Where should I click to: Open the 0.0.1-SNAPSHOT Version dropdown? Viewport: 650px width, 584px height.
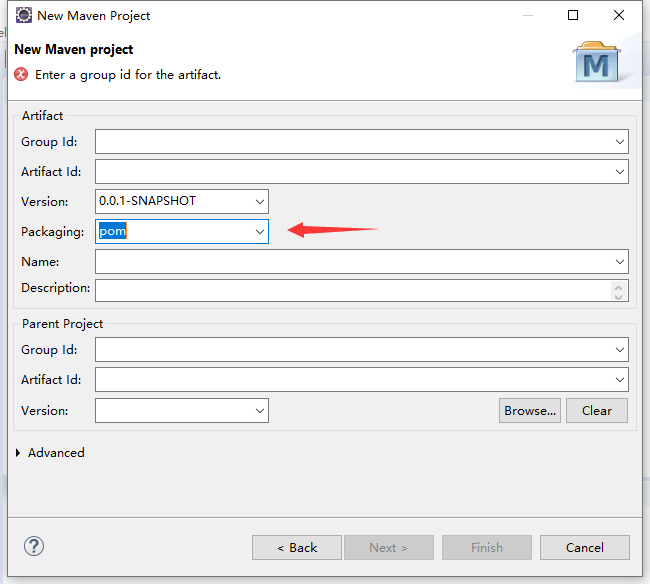[260, 202]
